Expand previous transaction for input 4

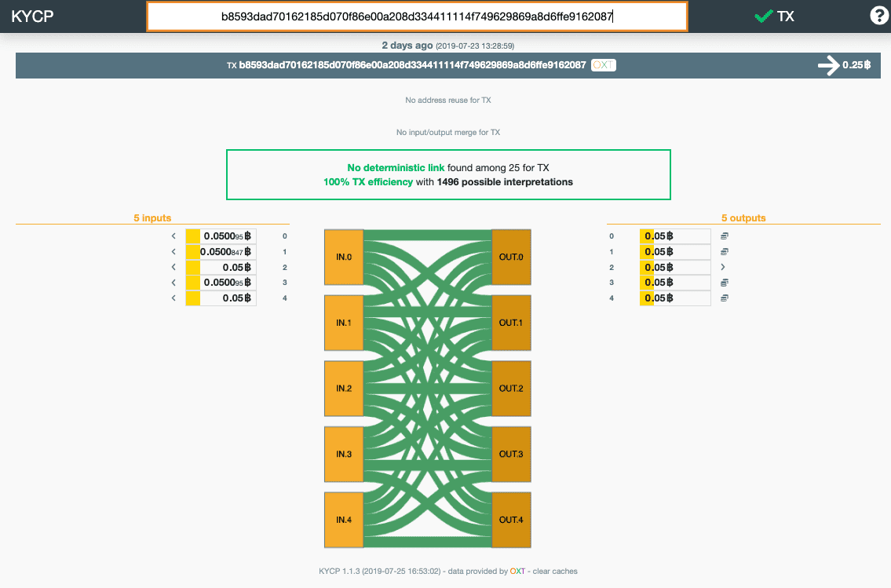tap(173, 298)
